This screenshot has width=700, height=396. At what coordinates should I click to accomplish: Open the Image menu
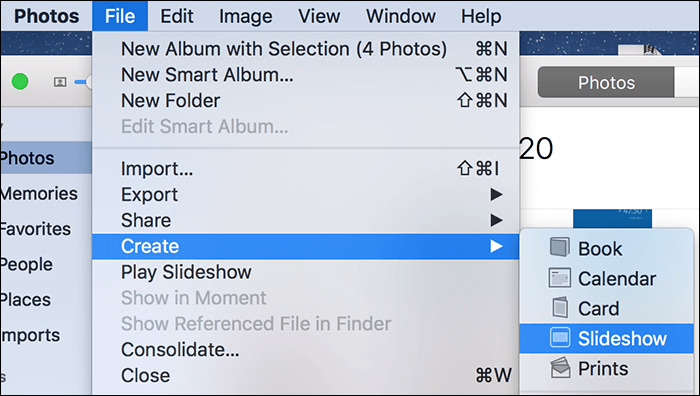tap(246, 17)
